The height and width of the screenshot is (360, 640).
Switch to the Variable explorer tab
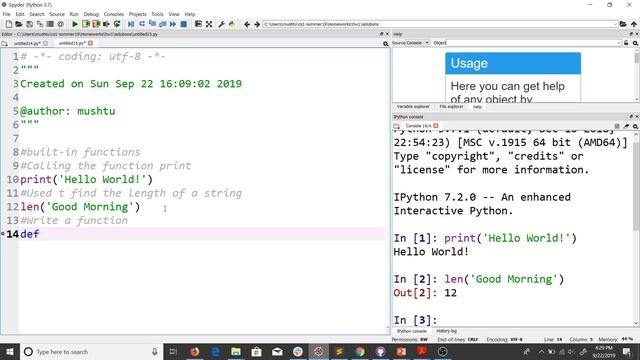coord(413,107)
